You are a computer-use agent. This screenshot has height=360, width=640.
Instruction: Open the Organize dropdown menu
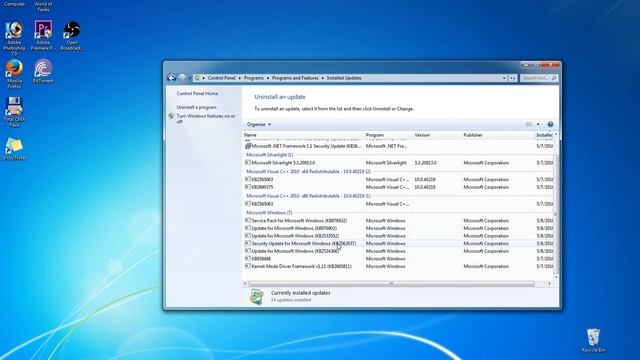(x=259, y=124)
